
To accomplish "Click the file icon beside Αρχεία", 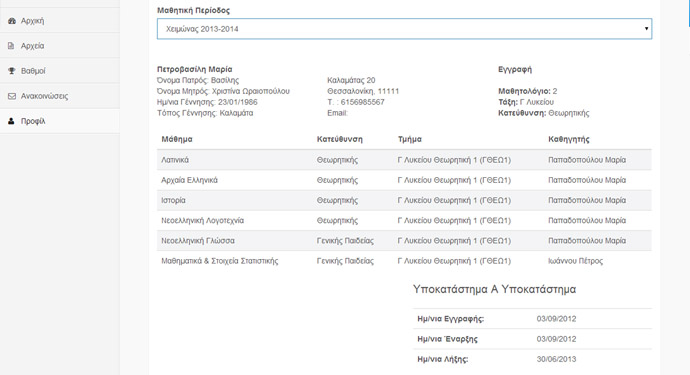I will coord(11,46).
